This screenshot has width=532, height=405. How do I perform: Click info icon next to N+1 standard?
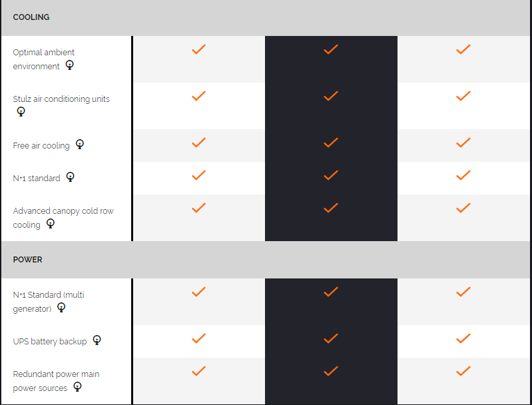click(x=71, y=177)
